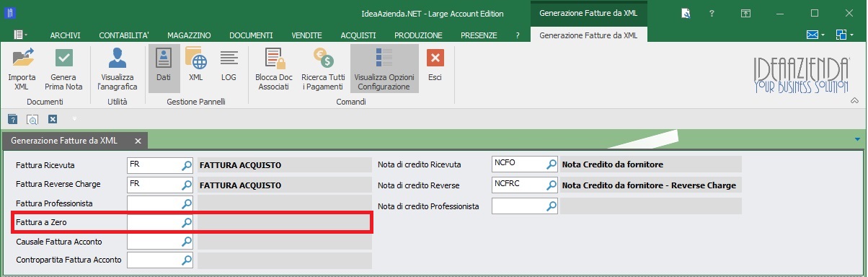
Task: Open the ARCHIVI menu
Action: click(65, 35)
